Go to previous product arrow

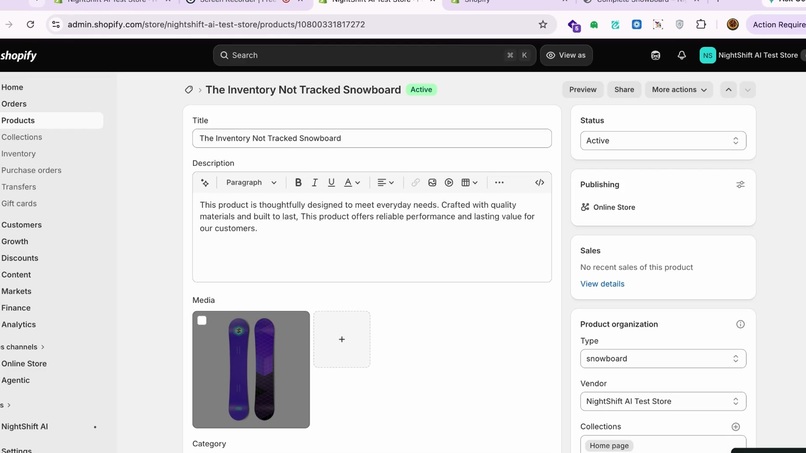tap(728, 89)
